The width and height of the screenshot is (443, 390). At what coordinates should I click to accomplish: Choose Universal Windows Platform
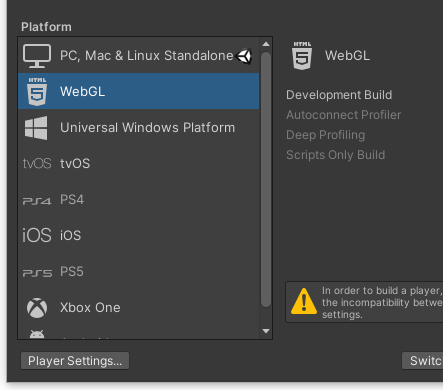tap(139, 127)
